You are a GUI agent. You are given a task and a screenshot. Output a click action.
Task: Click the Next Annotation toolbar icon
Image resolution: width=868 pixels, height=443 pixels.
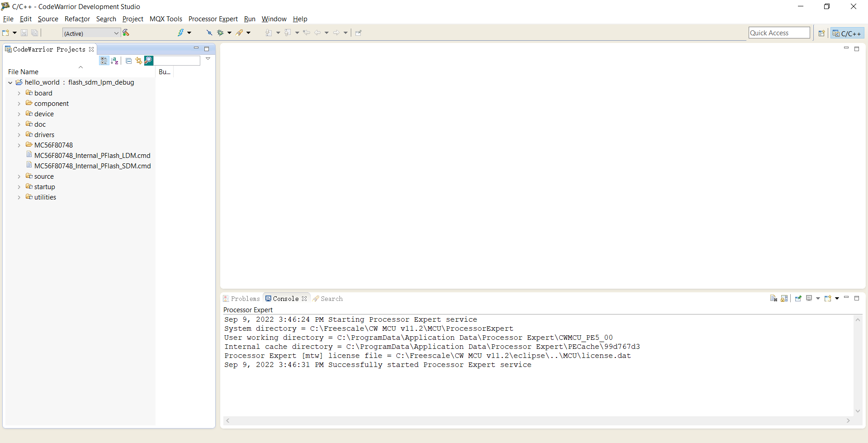coord(269,33)
